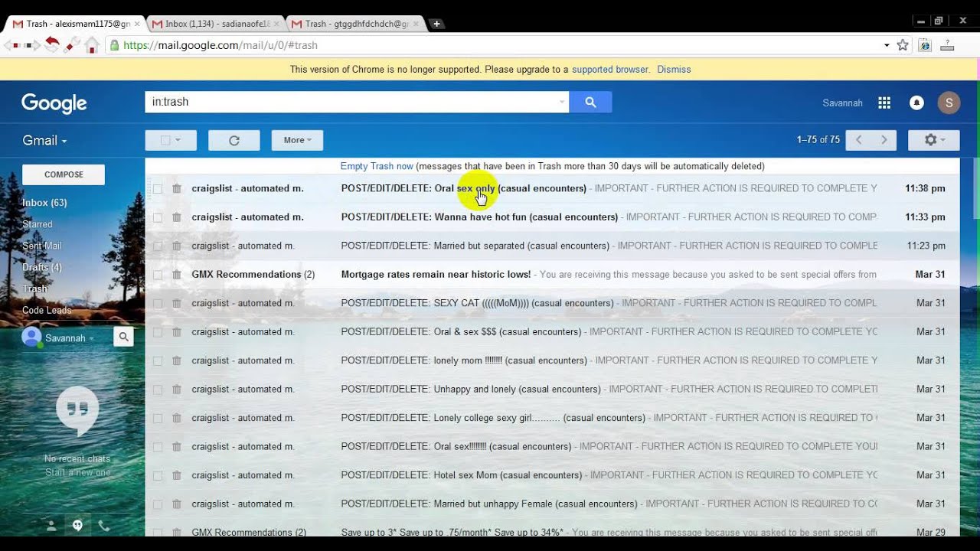Click trash icon on SEXY CAT row
This screenshot has width=980, height=551.
177,303
